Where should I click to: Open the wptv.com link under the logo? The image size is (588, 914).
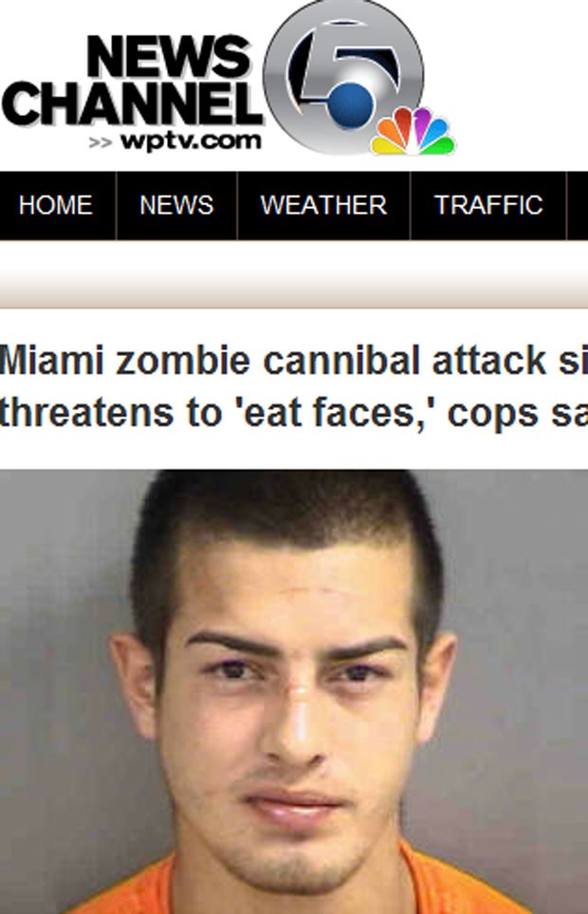[x=191, y=141]
